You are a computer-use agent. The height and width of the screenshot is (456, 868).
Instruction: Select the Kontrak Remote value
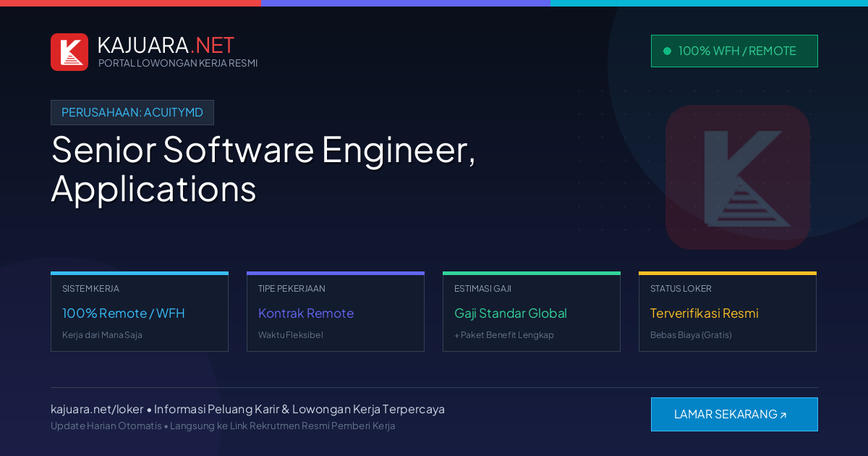[x=306, y=313]
